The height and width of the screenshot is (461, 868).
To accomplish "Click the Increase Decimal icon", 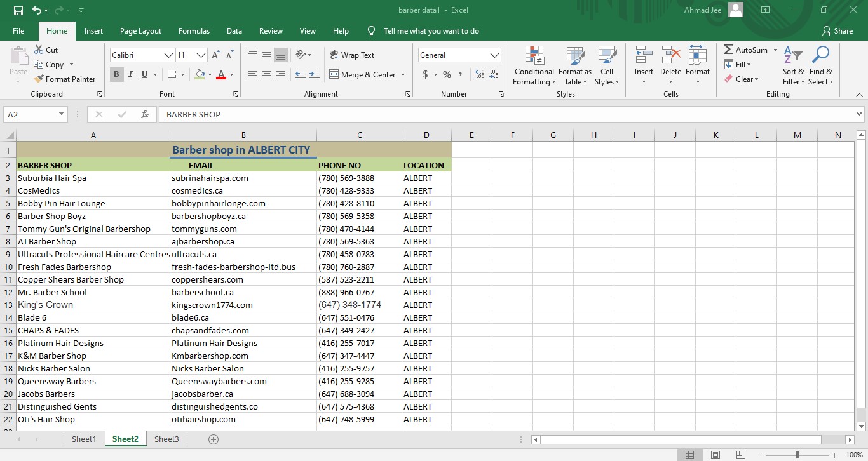I will (x=478, y=74).
